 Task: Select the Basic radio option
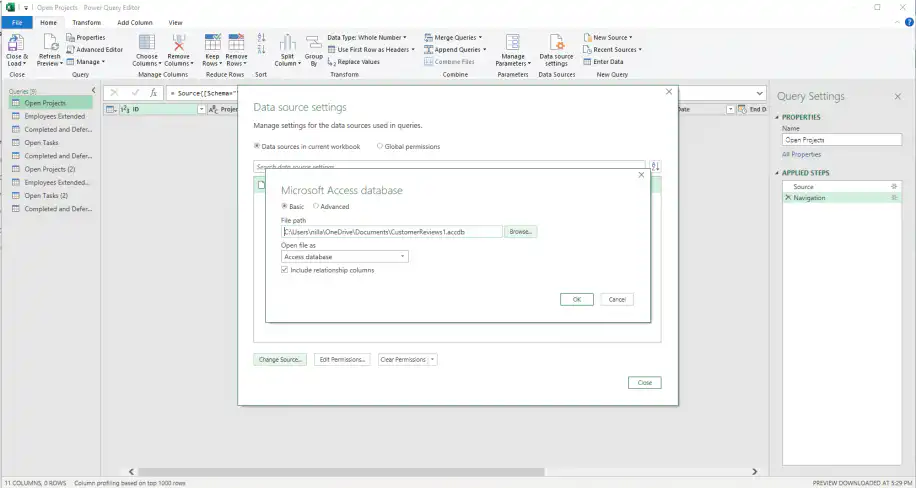pyautogui.click(x=284, y=206)
